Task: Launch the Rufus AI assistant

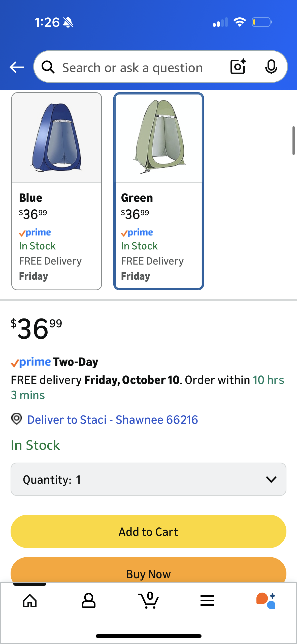Action: coord(266,601)
